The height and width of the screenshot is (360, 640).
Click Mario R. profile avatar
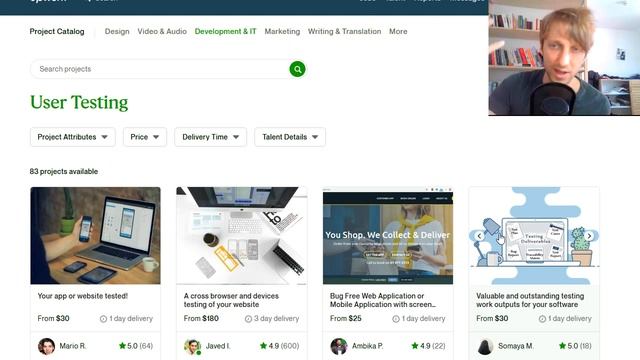(x=46, y=346)
